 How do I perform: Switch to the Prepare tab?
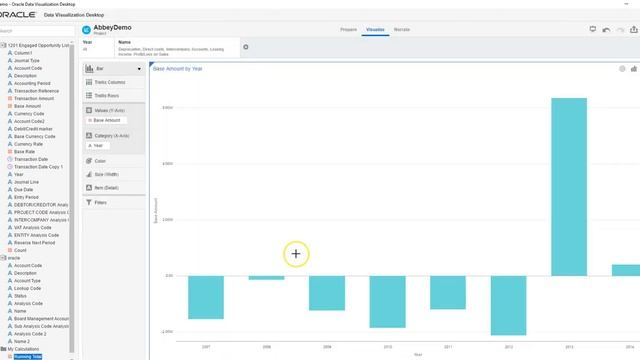coord(348,30)
